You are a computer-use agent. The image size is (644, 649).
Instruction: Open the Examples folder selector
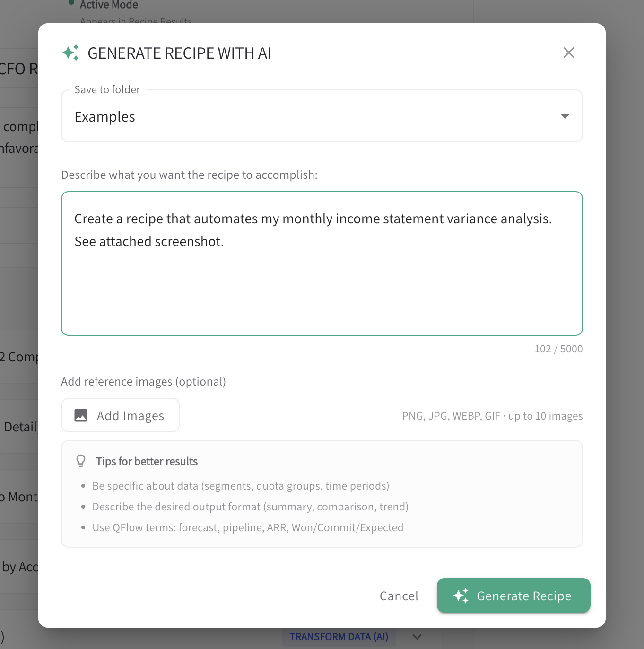(322, 116)
